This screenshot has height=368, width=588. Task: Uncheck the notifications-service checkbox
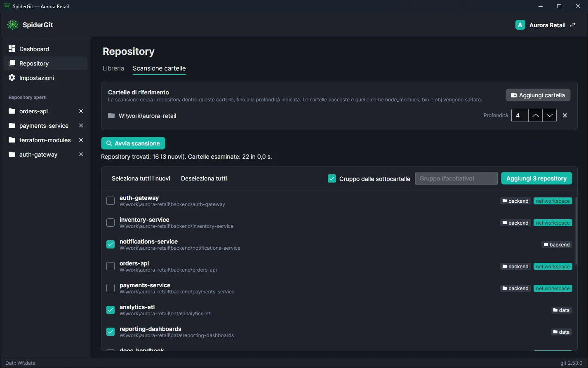[x=111, y=244]
